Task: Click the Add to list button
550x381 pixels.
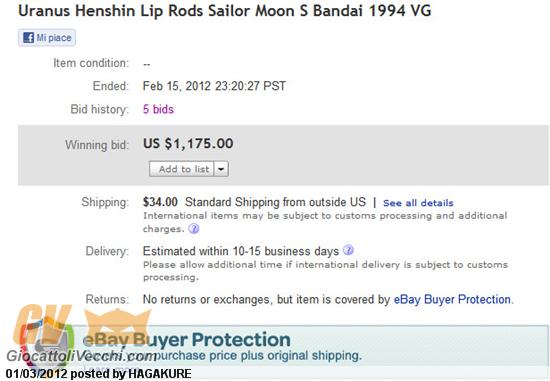Action: pos(182,169)
